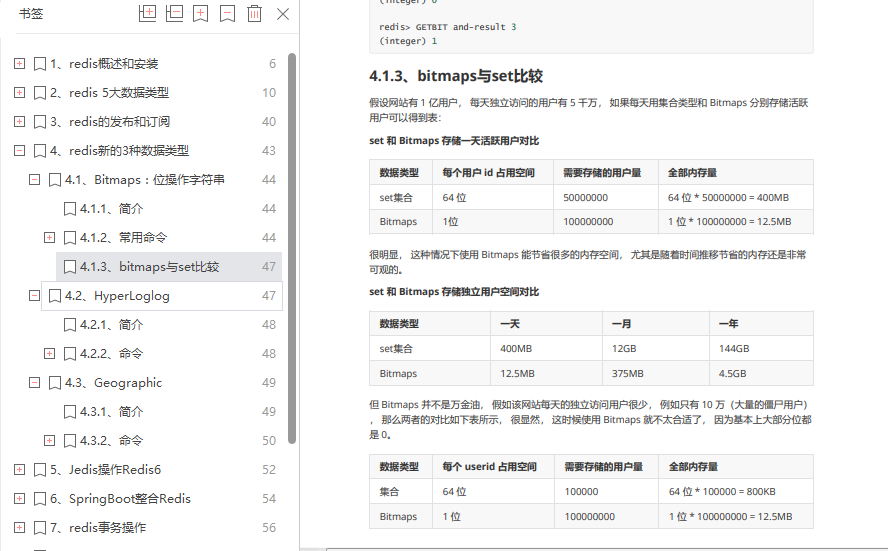
Task: Click the '书签' panel title
Action: 31,14
